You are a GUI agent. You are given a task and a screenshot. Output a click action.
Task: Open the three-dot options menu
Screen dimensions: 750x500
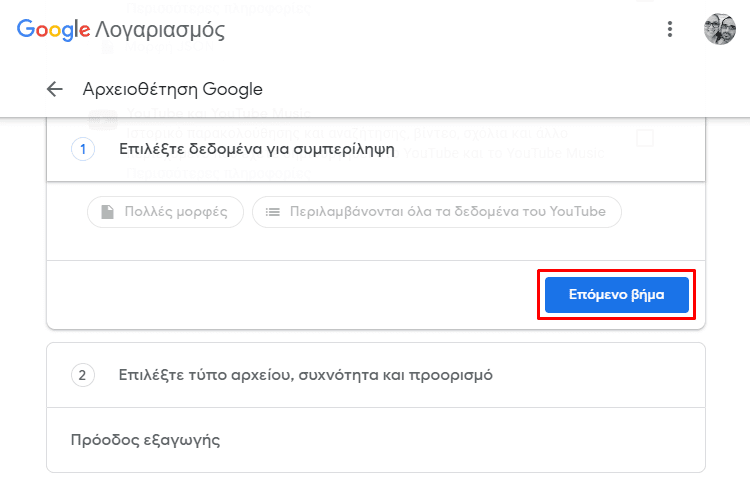[670, 29]
